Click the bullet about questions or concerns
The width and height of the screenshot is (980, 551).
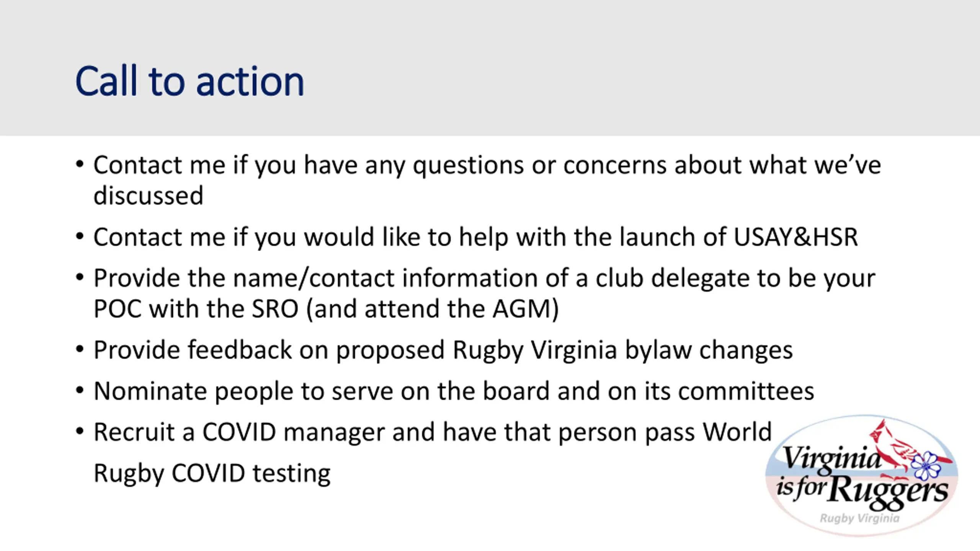tap(487, 180)
